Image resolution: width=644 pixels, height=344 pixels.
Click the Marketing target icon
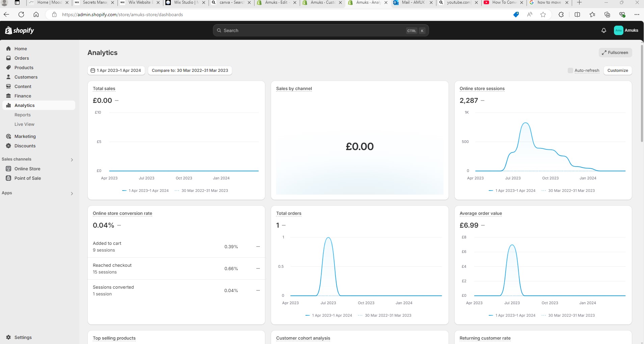coord(8,136)
